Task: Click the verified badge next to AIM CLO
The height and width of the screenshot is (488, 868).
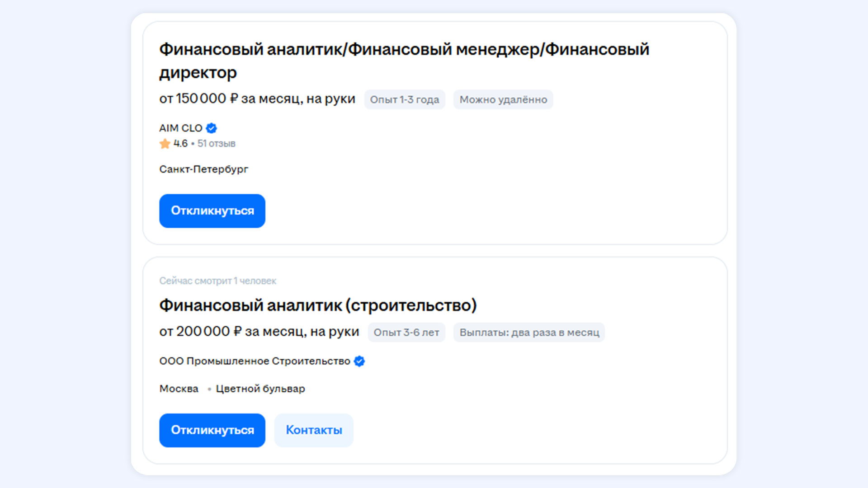Action: [x=211, y=128]
